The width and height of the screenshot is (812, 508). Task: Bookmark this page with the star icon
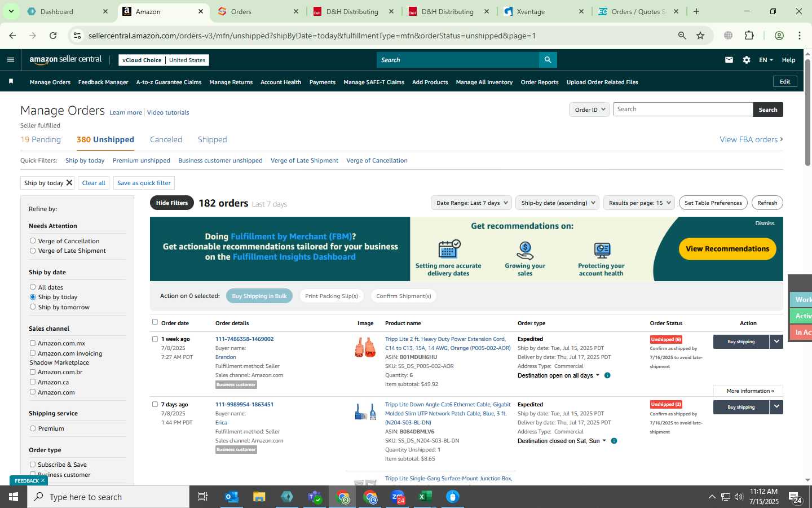click(x=700, y=36)
